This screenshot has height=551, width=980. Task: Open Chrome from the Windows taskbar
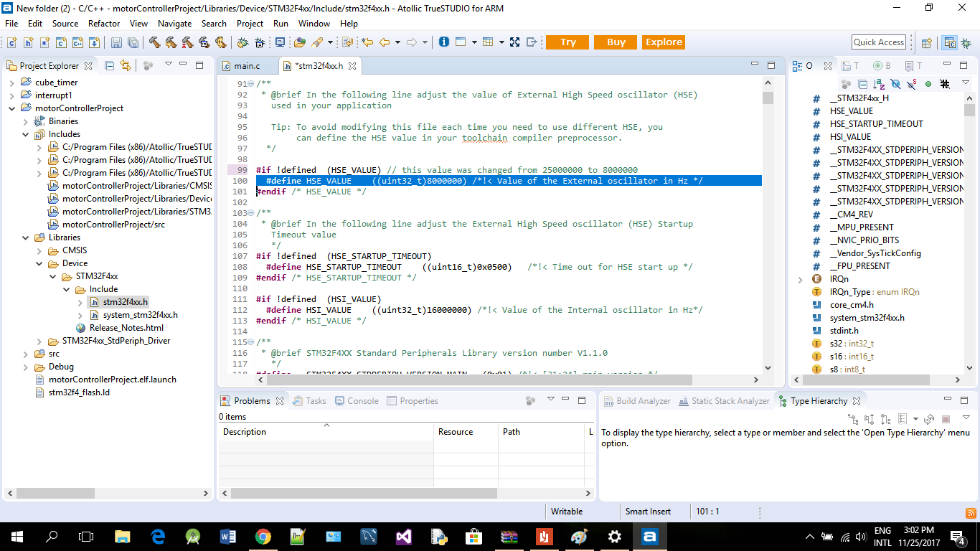coord(263,537)
